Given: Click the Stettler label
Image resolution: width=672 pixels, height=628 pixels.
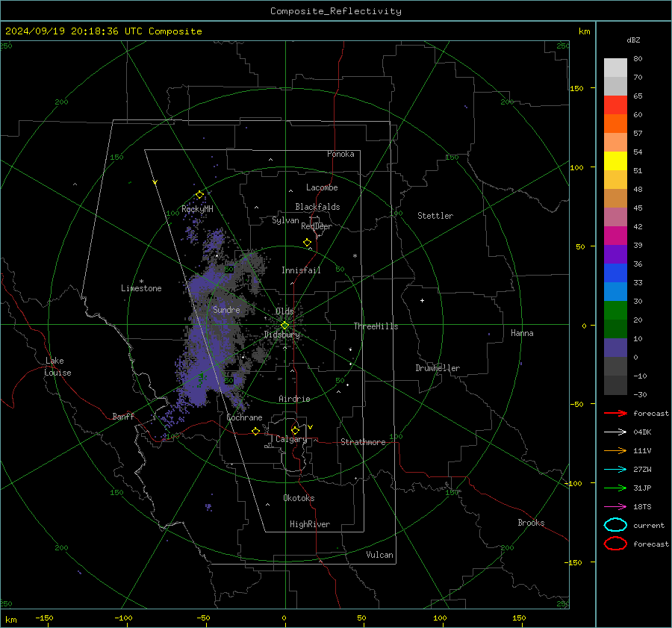Looking at the screenshot, I should click(x=435, y=216).
